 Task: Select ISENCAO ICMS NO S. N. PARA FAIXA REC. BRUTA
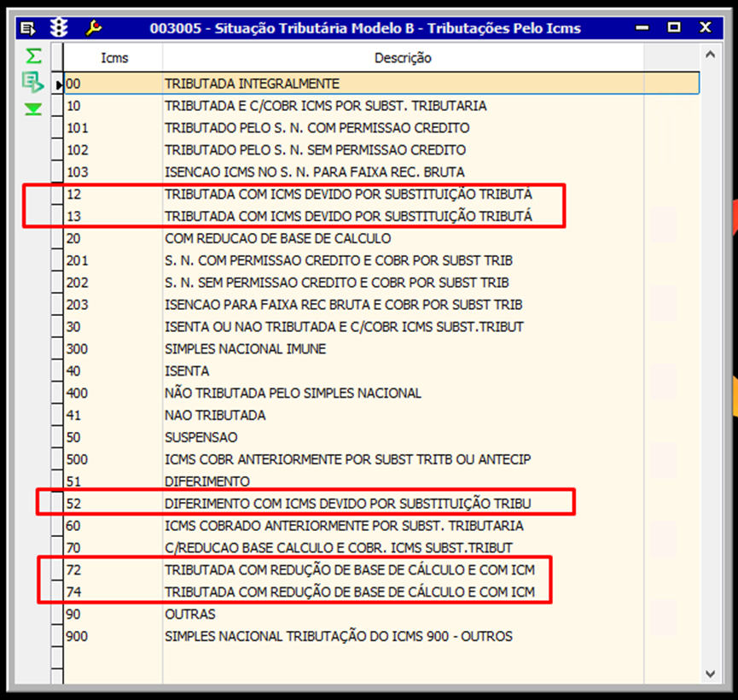pyautogui.click(x=381, y=172)
